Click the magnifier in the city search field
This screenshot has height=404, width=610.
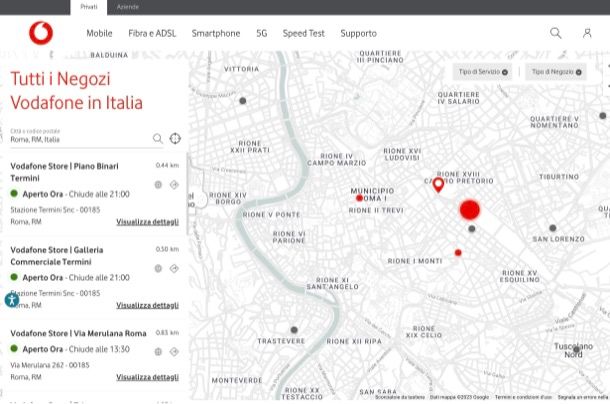point(158,138)
